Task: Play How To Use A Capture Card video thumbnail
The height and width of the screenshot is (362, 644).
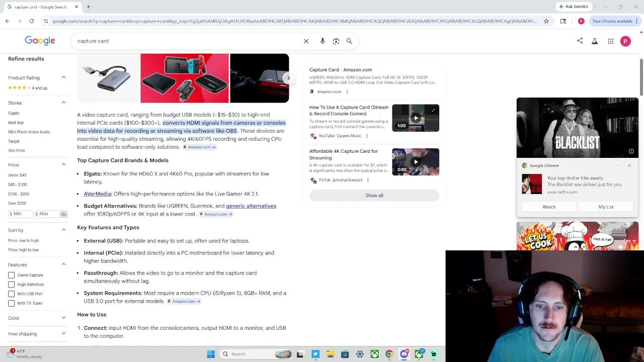Action: point(416,118)
